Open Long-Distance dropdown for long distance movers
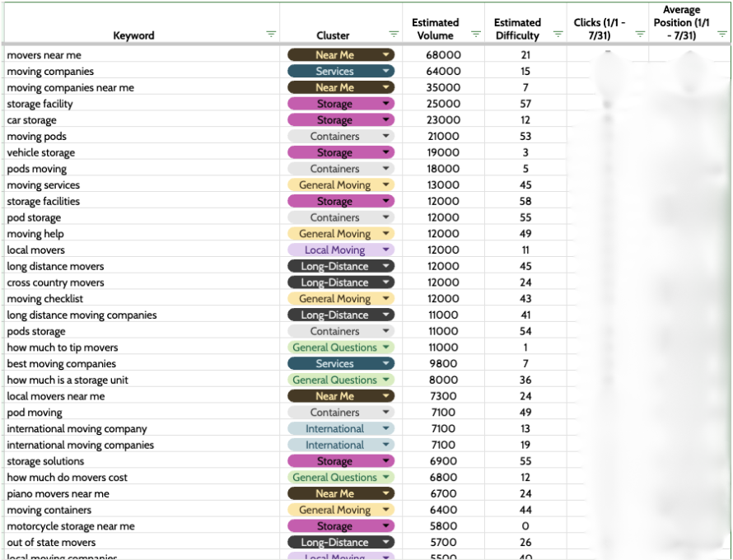This screenshot has height=560, width=733. 385,266
